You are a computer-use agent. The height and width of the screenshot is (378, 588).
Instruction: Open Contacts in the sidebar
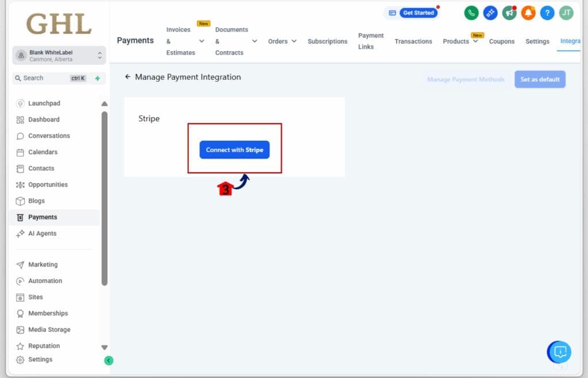[35, 168]
